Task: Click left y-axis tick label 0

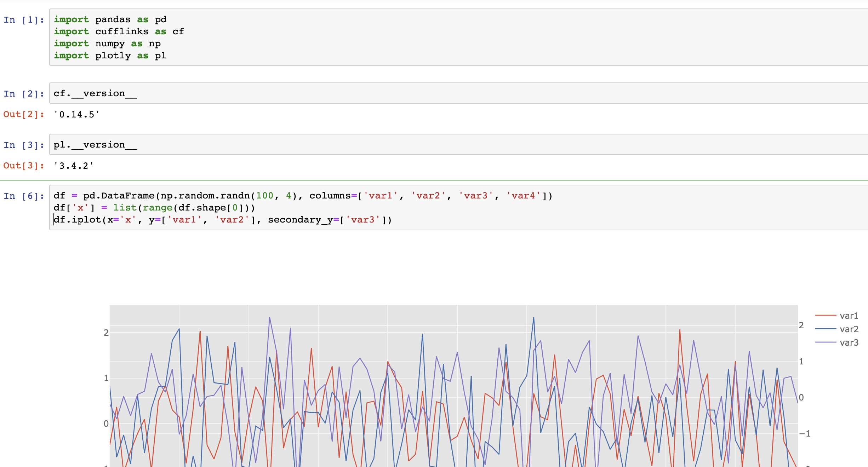Action: coord(106,423)
